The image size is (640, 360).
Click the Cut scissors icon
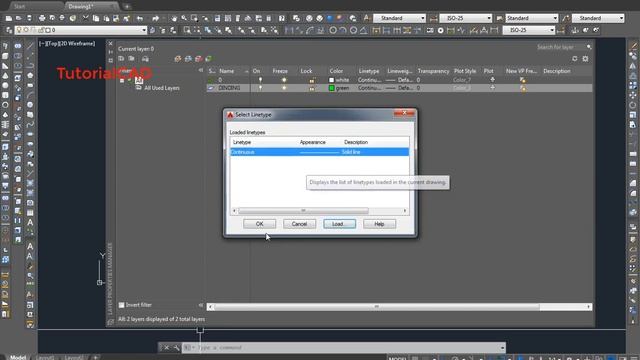pyautogui.click(x=85, y=18)
